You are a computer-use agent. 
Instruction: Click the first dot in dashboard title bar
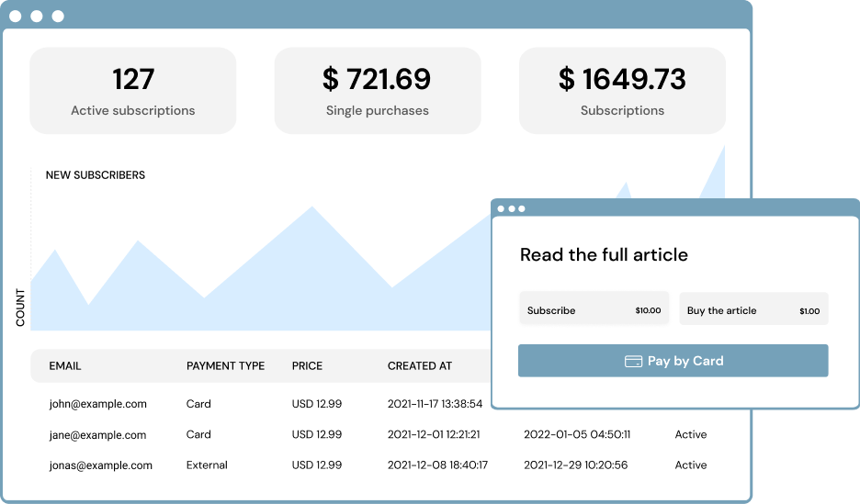[17, 17]
